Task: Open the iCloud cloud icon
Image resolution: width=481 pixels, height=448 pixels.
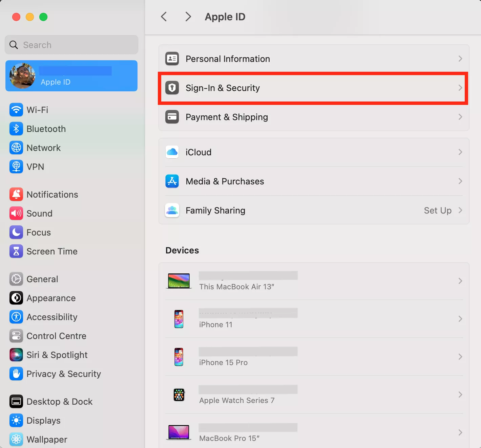Action: tap(172, 152)
